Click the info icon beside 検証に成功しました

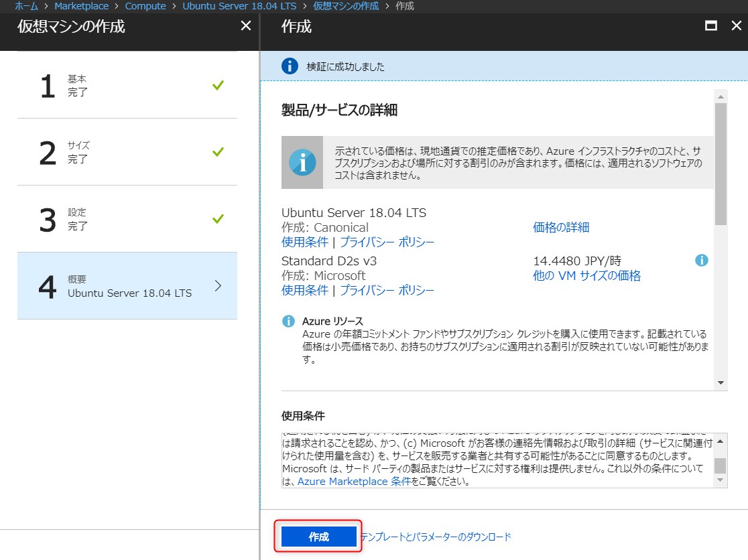290,66
